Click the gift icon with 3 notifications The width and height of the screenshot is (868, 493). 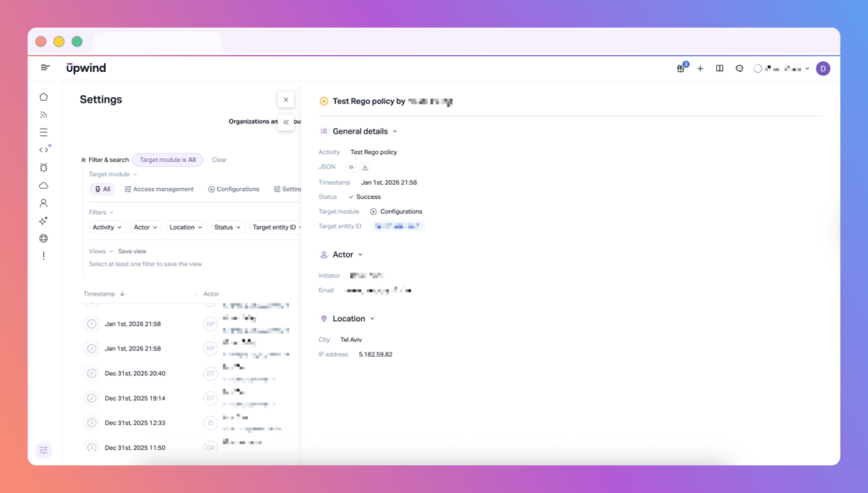(x=681, y=68)
